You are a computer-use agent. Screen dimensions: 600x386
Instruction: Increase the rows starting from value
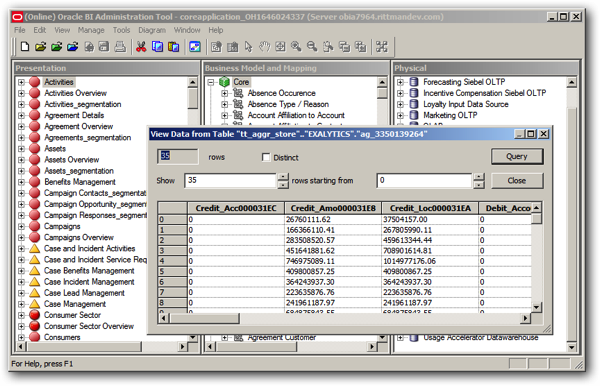pyautogui.click(x=479, y=177)
